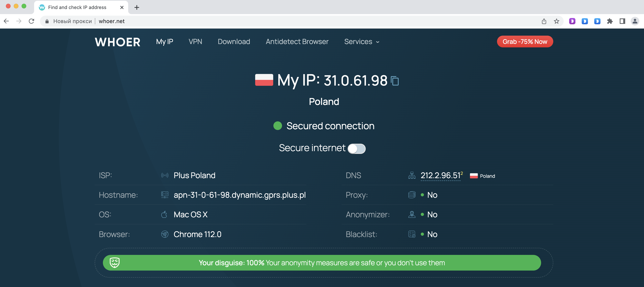Image resolution: width=644 pixels, height=287 pixels.
Task: Click the IP address 31.0.61.98 text
Action: click(355, 80)
